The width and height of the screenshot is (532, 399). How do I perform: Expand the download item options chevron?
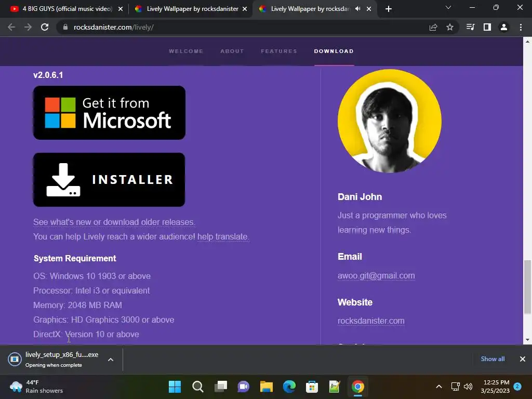tap(111, 360)
